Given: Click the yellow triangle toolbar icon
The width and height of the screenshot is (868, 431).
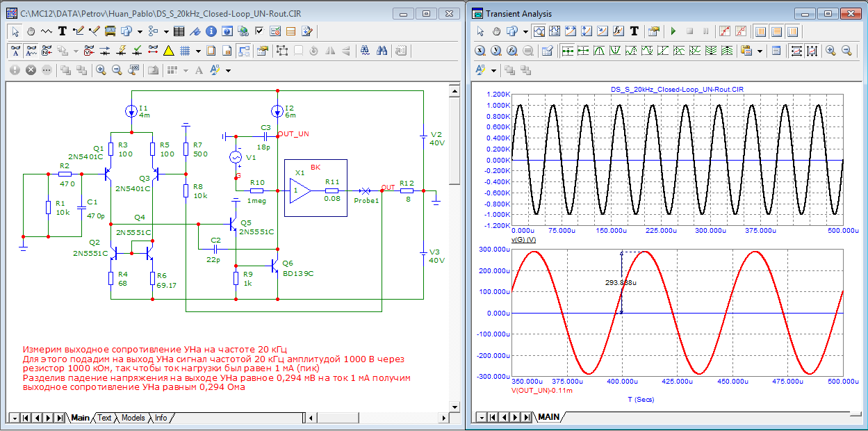Looking at the screenshot, I should (x=168, y=51).
